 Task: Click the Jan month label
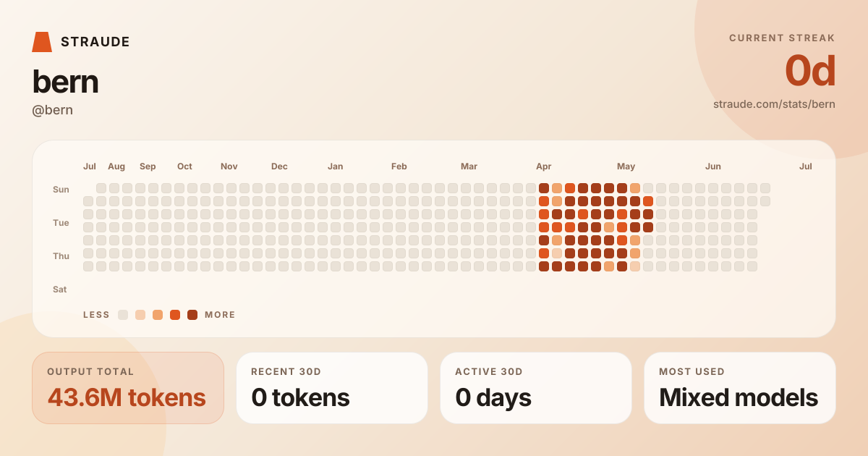pyautogui.click(x=336, y=166)
